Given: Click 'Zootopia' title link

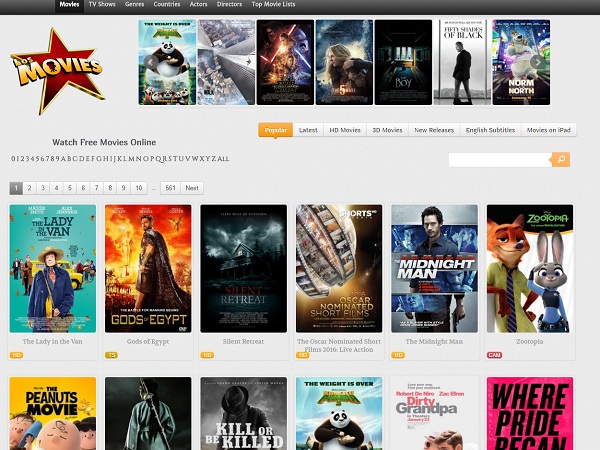Looking at the screenshot, I should point(530,341).
